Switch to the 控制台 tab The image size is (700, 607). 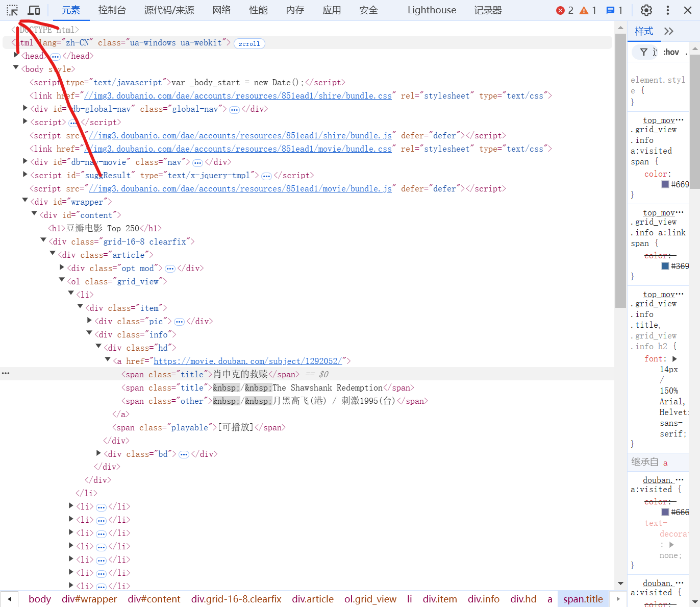112,10
